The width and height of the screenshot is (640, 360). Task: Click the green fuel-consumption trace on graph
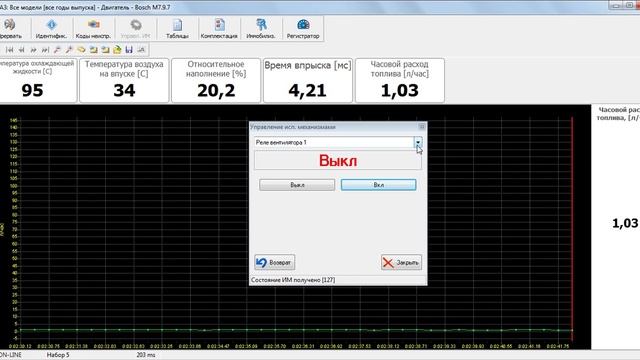tap(296, 330)
